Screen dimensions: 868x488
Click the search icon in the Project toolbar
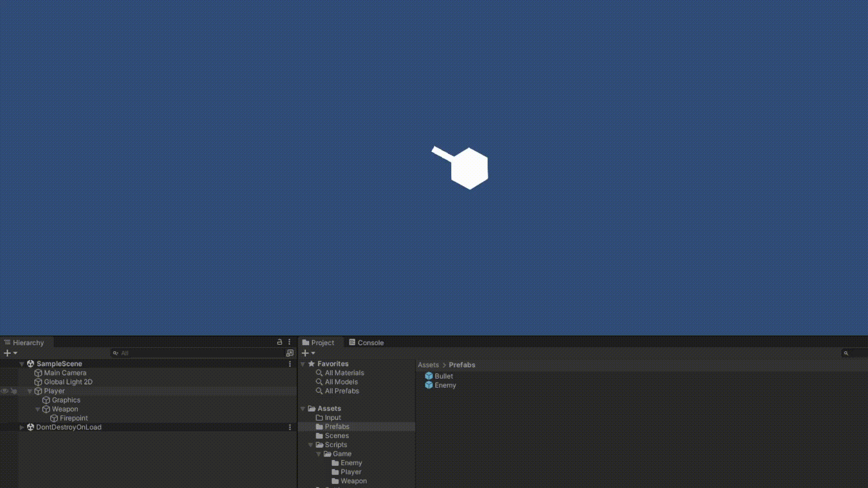[x=847, y=353]
